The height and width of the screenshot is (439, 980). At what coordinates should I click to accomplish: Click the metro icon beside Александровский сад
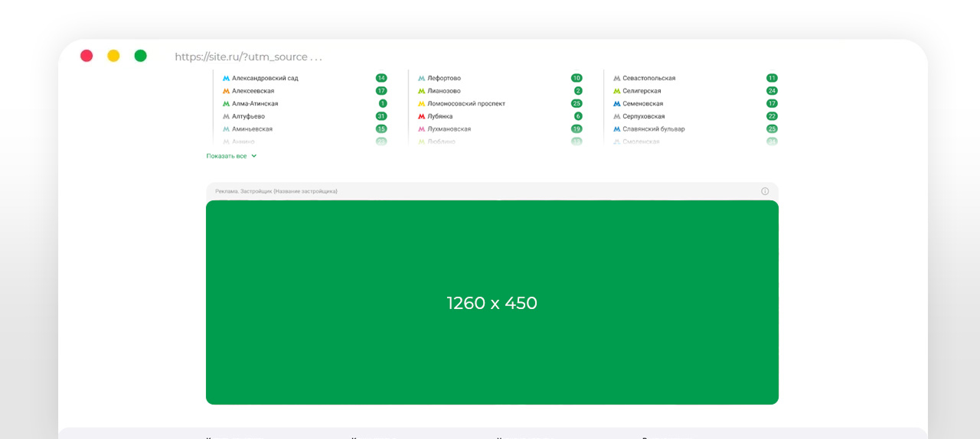point(226,78)
